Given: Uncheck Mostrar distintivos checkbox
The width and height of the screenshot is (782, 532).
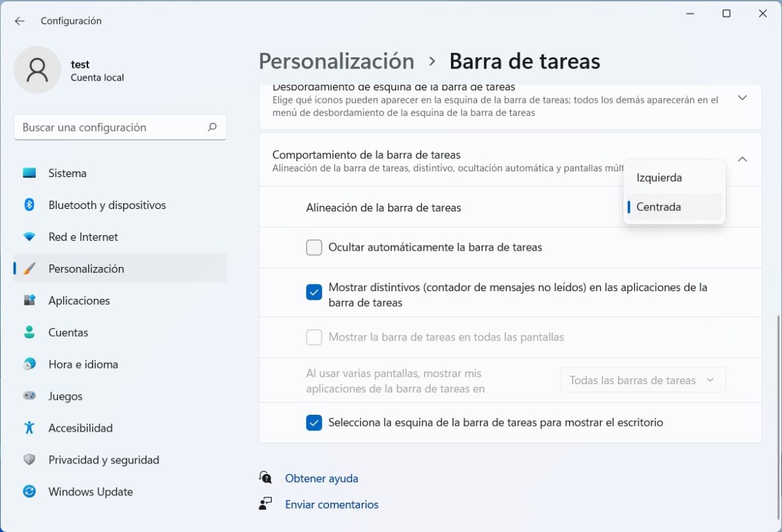Looking at the screenshot, I should click(314, 292).
